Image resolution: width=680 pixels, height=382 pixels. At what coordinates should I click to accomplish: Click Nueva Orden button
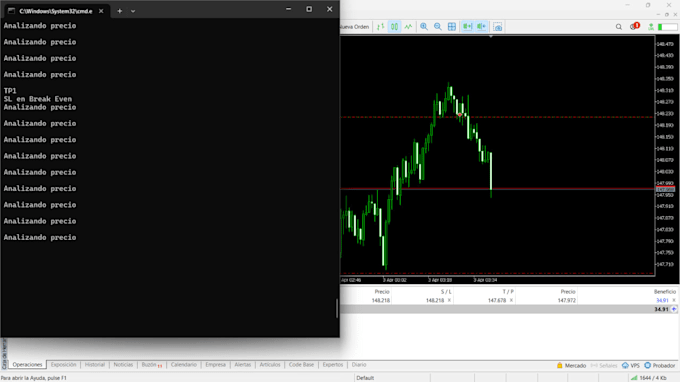coord(354,27)
